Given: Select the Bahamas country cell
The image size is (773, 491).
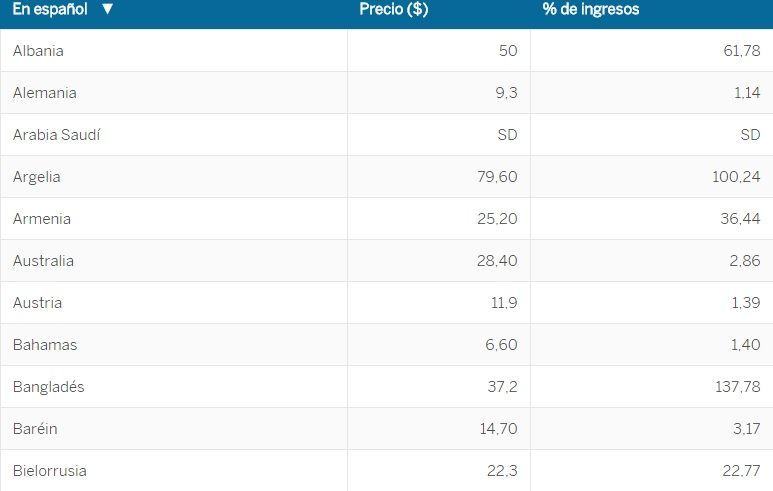Looking at the screenshot, I should tap(45, 345).
